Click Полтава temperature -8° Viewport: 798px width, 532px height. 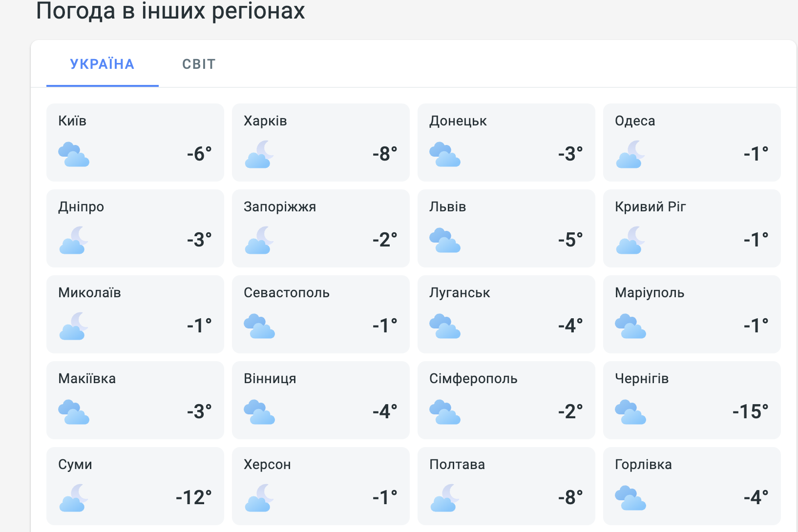click(x=570, y=497)
